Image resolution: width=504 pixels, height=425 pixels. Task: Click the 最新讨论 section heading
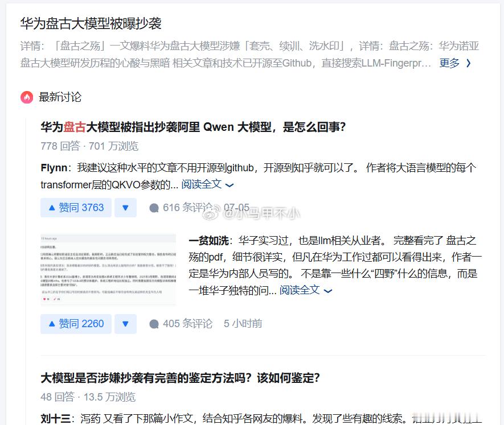pos(60,97)
